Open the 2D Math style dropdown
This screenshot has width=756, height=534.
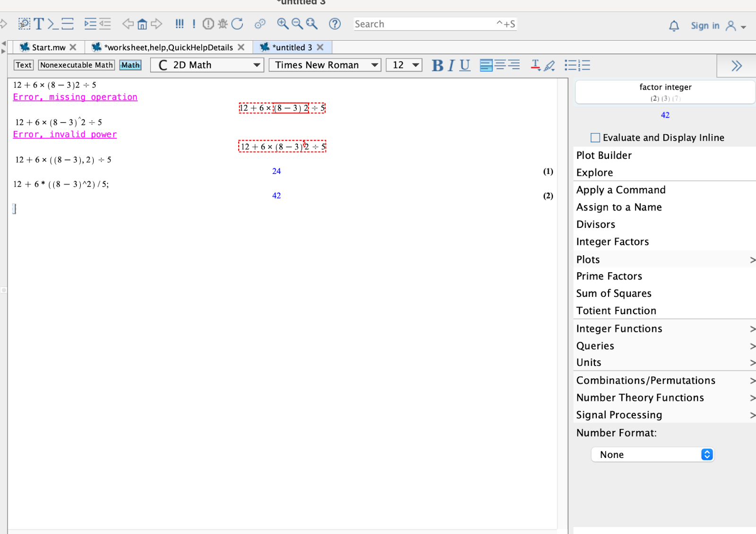click(x=206, y=65)
